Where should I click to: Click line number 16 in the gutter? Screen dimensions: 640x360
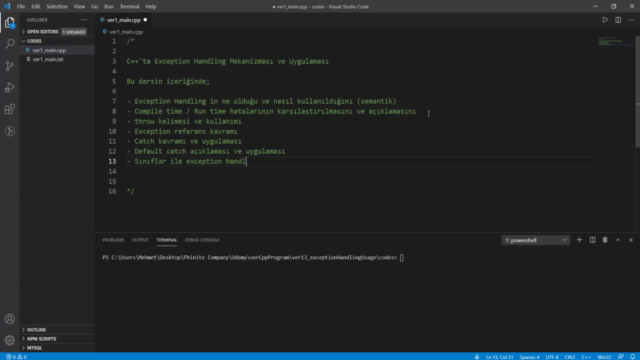112,191
